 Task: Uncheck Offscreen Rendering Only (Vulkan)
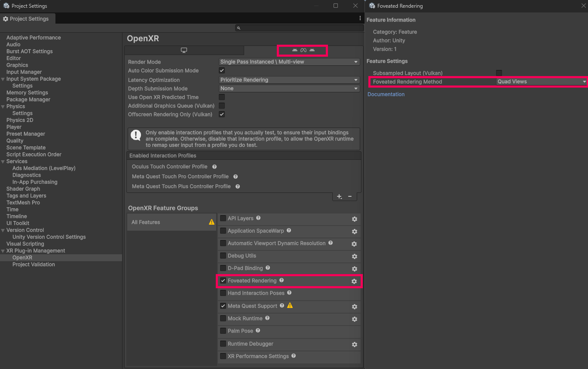222,114
